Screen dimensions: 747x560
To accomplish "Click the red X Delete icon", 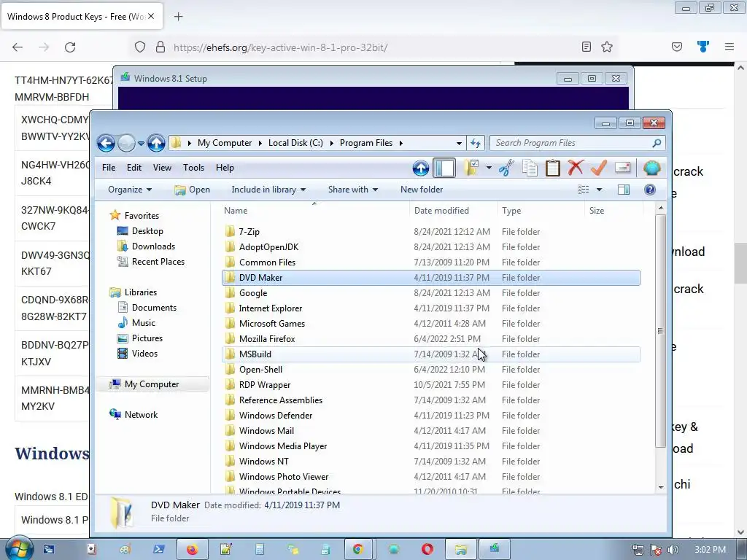I will click(x=576, y=168).
